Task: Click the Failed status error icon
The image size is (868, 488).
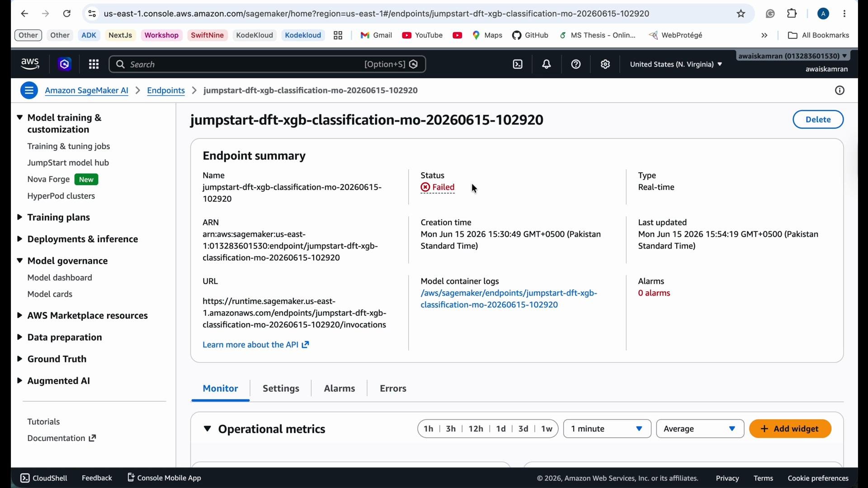Action: point(425,187)
